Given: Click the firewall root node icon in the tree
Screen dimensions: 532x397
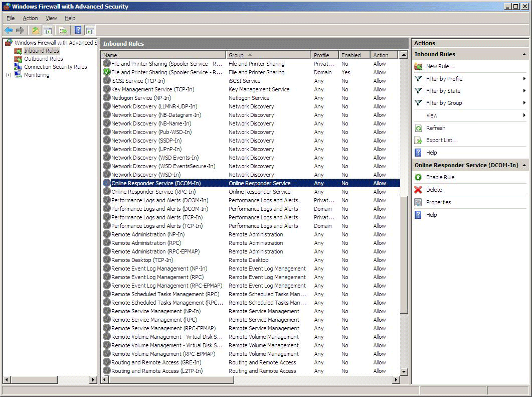Looking at the screenshot, I should [x=9, y=43].
